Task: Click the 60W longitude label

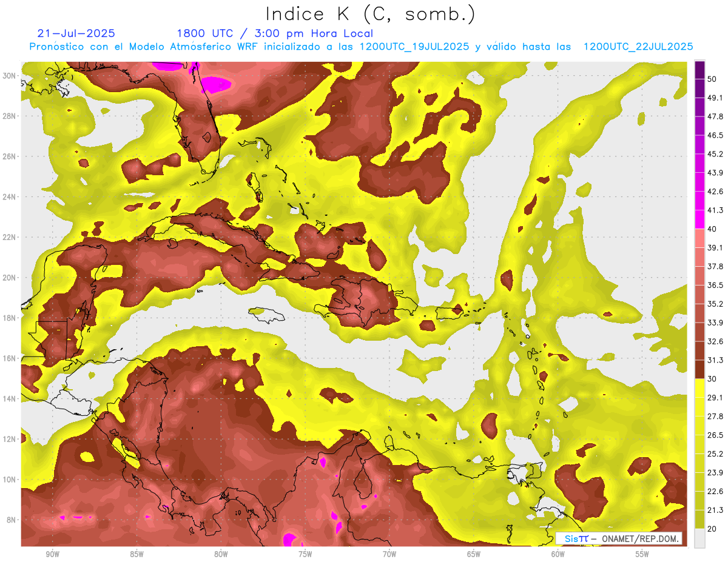Action: point(558,555)
